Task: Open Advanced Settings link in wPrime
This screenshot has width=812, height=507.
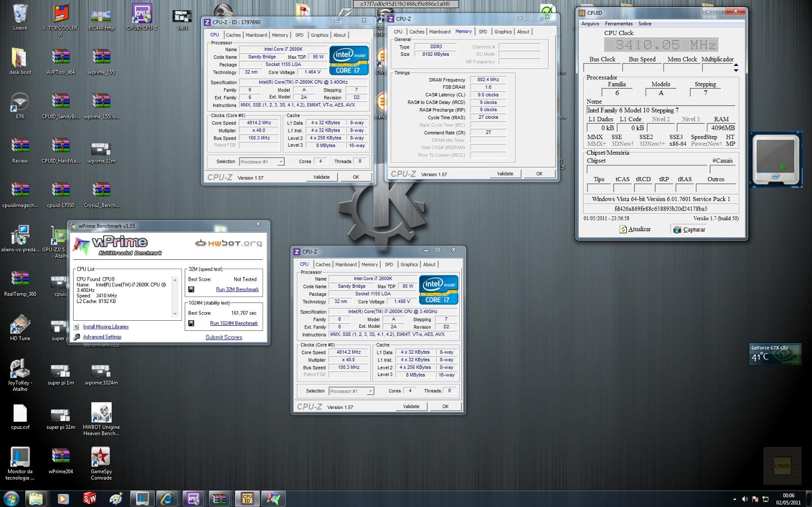Action: [102, 336]
